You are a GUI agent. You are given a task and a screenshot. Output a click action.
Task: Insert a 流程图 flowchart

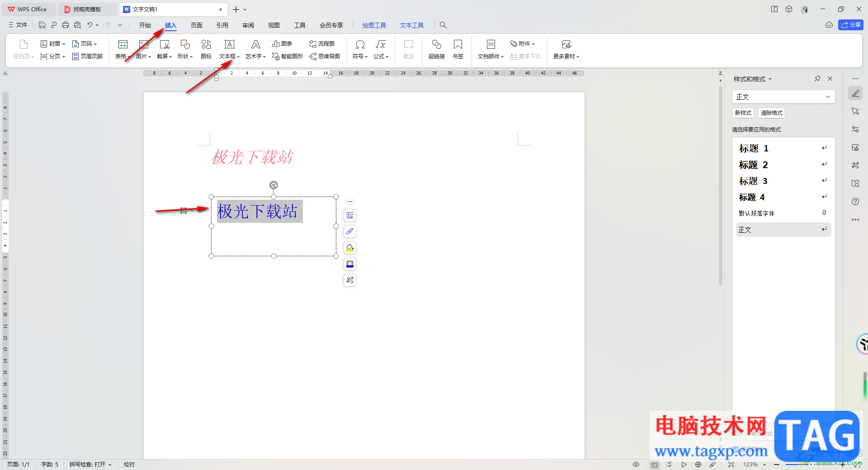pyautogui.click(x=322, y=44)
